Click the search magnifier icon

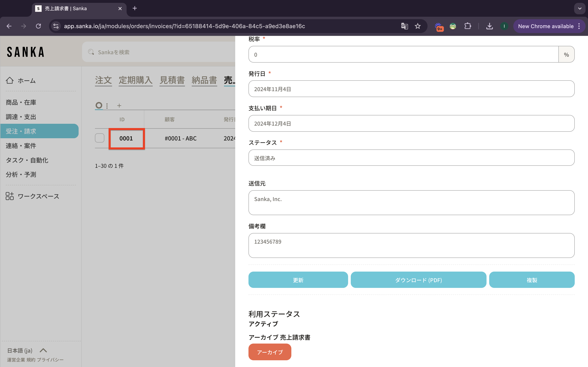91,52
